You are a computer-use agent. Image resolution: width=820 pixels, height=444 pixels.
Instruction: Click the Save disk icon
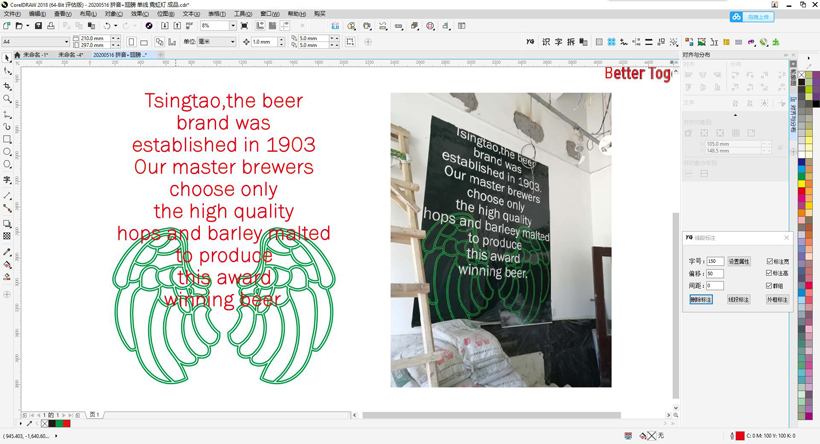pos(38,26)
